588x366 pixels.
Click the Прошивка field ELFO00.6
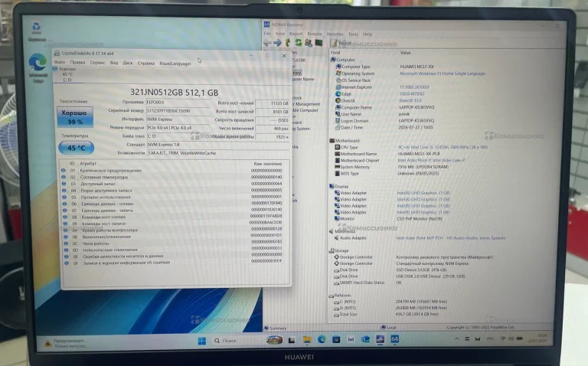[178, 103]
